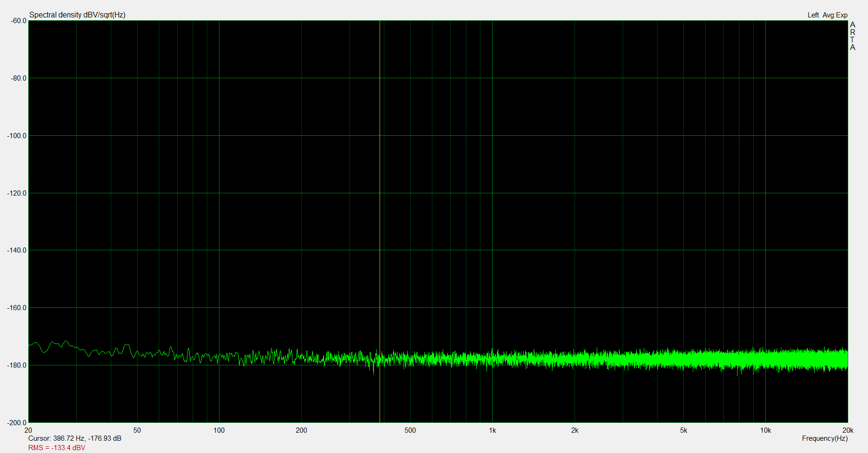Click the '50' frequency axis label
This screenshot has height=453, width=868.
point(137,430)
